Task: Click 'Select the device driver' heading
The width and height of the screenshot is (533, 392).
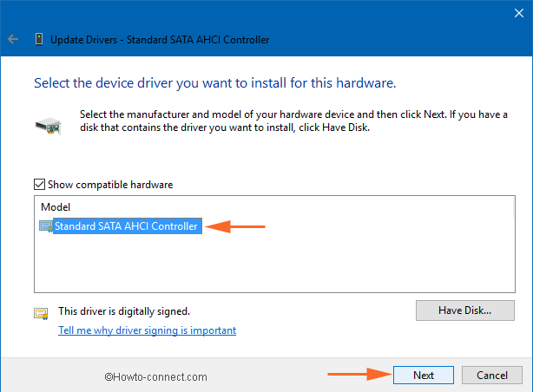Action: 214,83
